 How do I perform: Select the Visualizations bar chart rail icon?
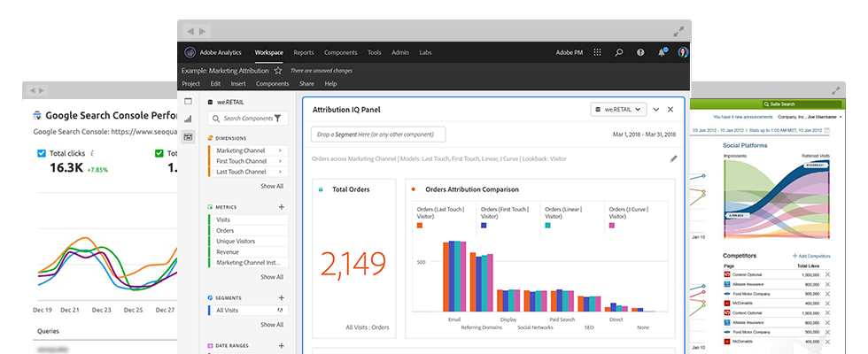point(188,119)
